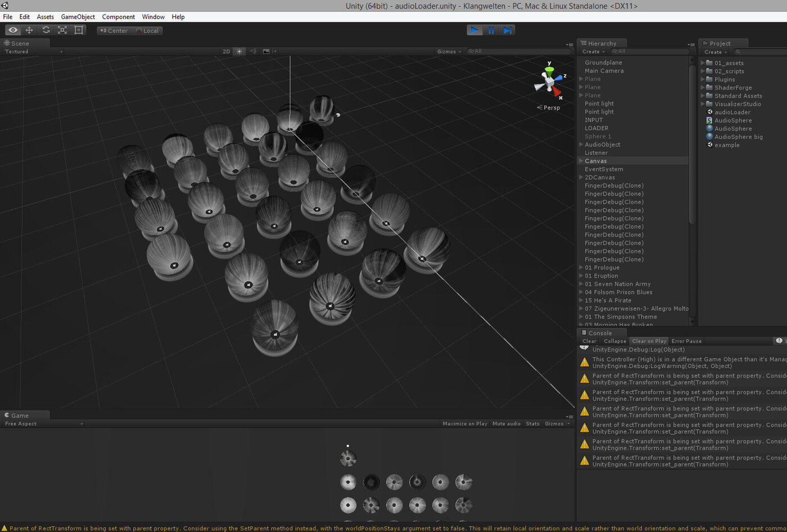Select the Rotate tool
Screen dimensions: 787x532
pos(46,30)
